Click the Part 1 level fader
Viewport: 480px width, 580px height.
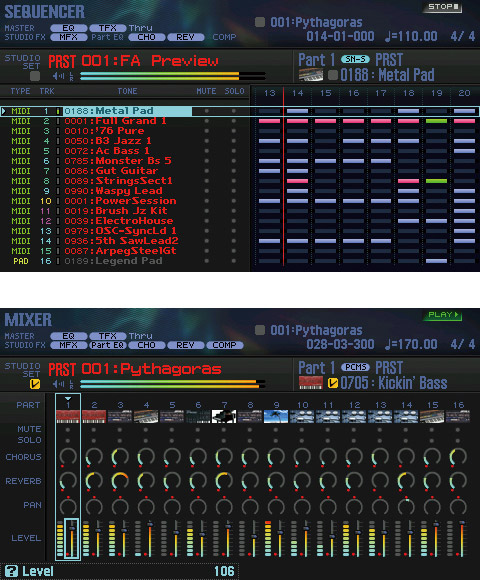pos(72,538)
